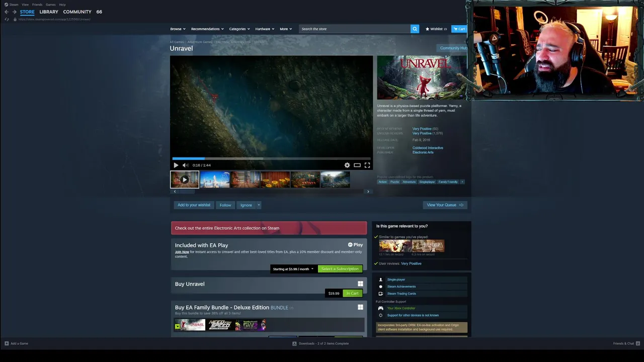Screen dimensions: 644x362
Task: Click the Puzzle tag
Action: click(394, 182)
